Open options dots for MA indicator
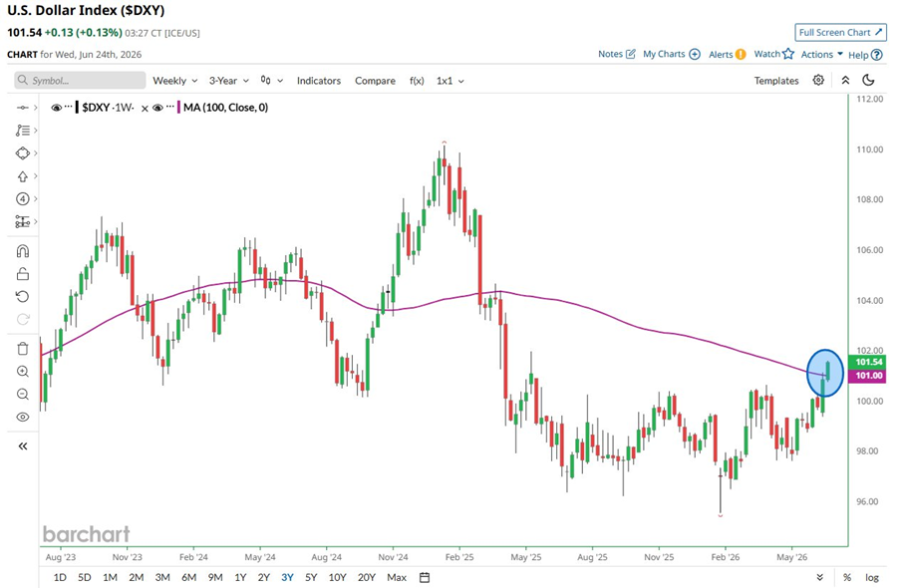The width and height of the screenshot is (899, 588). 170,108
